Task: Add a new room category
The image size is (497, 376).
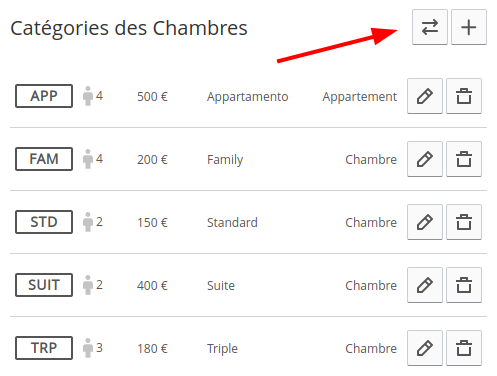Action: tap(469, 27)
